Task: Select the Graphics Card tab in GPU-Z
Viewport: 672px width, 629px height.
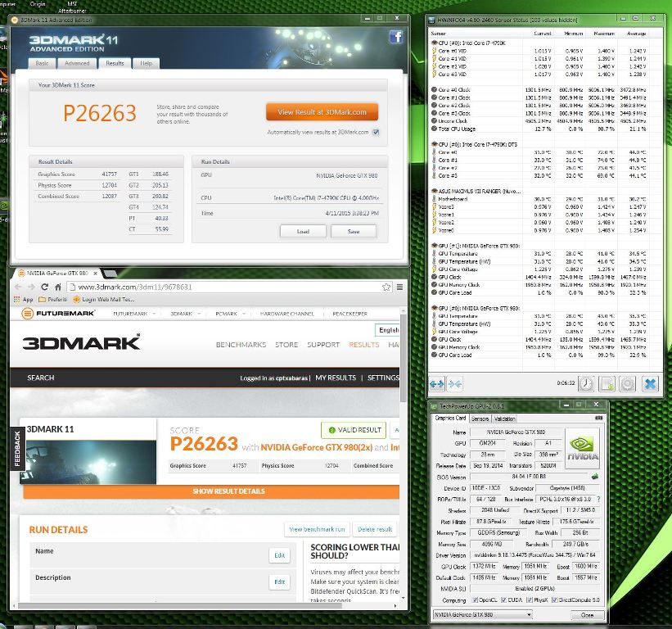Action: (x=450, y=418)
